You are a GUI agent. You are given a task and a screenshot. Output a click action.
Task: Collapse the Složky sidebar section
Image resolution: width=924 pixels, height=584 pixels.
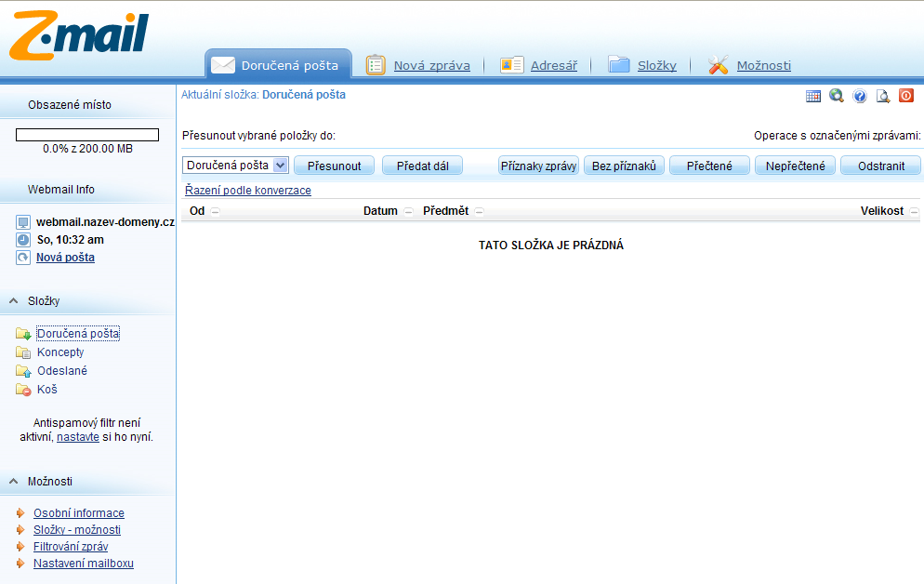pos(14,301)
